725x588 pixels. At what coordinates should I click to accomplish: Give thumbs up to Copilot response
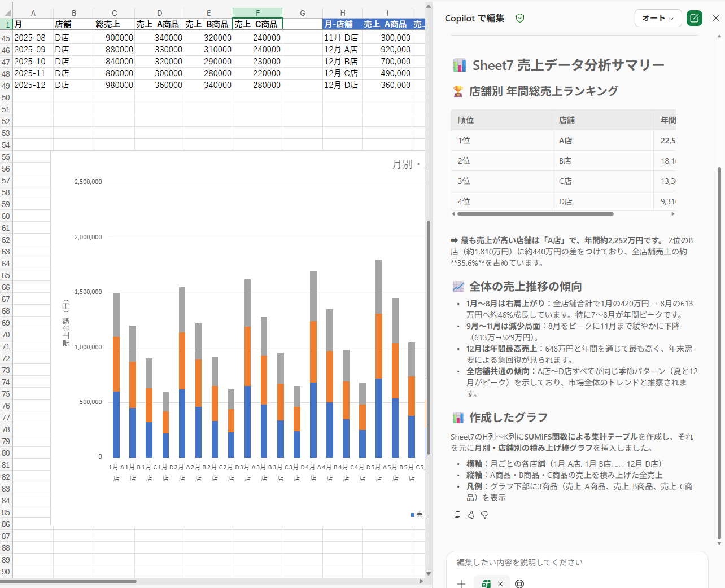471,515
